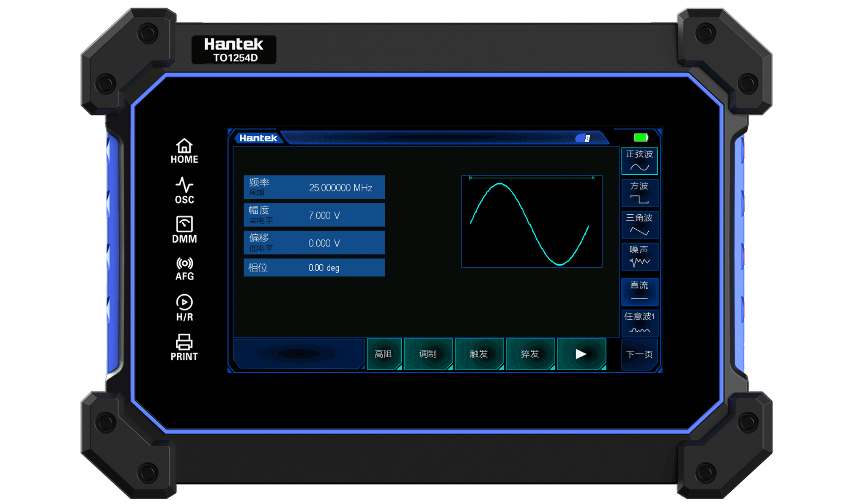Viewport: 861px width, 504px height.
Task: Toggle the high impedance (高阻) button
Action: [384, 354]
